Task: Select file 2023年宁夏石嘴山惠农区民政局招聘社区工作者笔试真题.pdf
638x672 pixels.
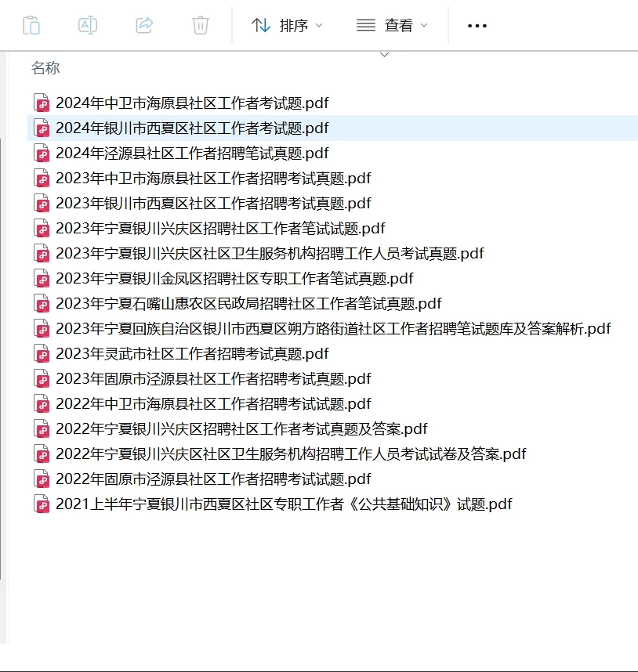Action: click(248, 303)
